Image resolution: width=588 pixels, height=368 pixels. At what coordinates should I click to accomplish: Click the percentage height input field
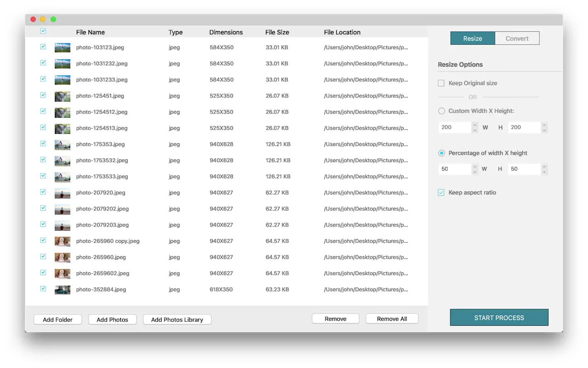click(x=524, y=169)
